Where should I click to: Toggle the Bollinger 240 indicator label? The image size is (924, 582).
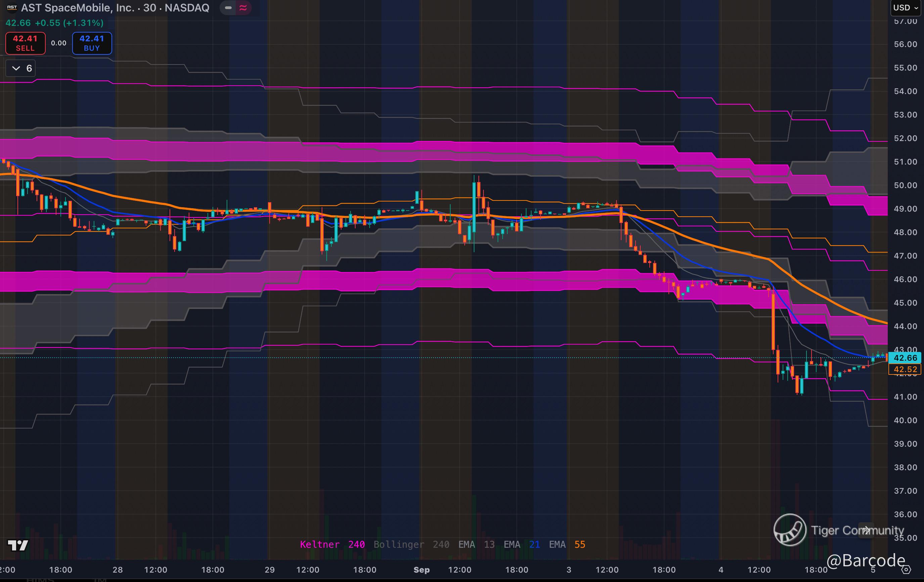[411, 544]
